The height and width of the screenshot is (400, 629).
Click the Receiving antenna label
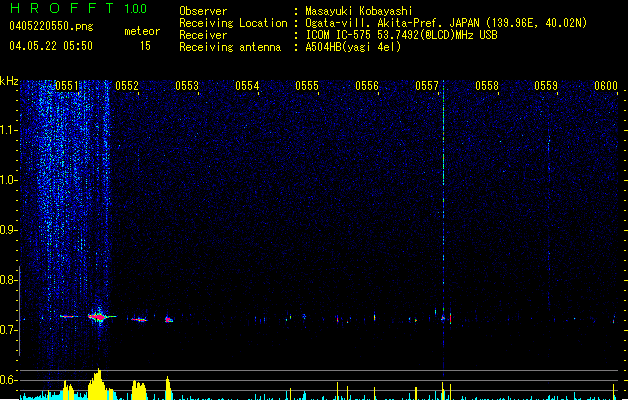(230, 47)
